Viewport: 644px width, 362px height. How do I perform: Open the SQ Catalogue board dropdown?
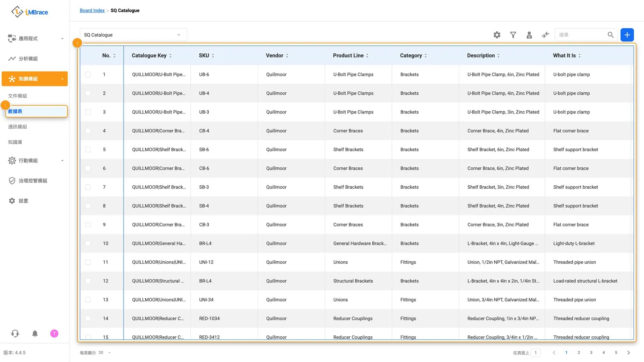[133, 35]
